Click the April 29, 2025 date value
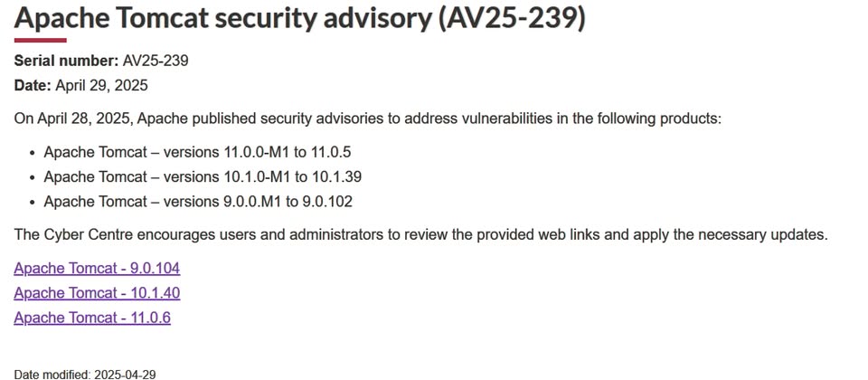Viewport: 868px width, 380px height. coord(101,86)
